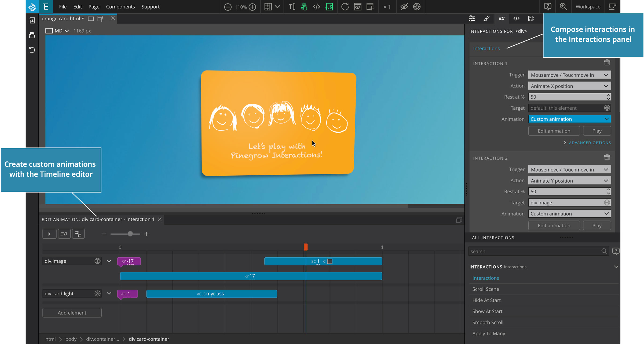Open Animate Y position Action dropdown
644x344 pixels.
(x=569, y=180)
